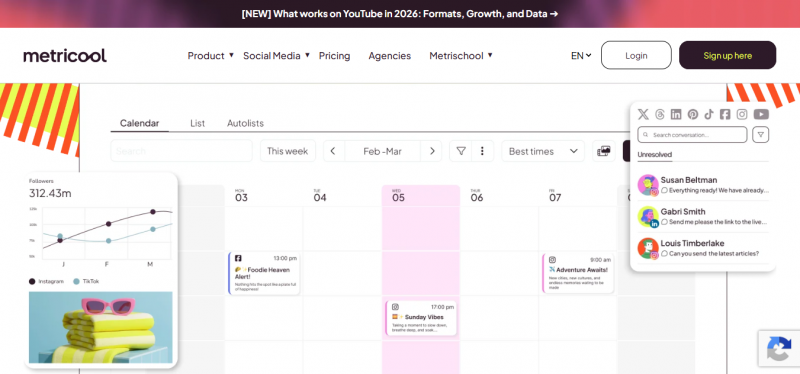
Task: Open the Adventure Awaits post card
Action: click(x=578, y=273)
